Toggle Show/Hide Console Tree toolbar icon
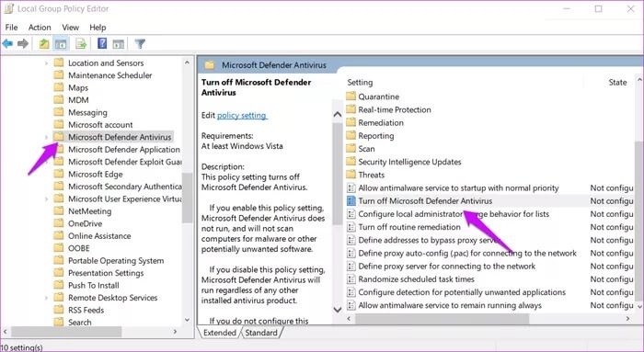Viewport: 644px width, 352px height. pos(61,43)
